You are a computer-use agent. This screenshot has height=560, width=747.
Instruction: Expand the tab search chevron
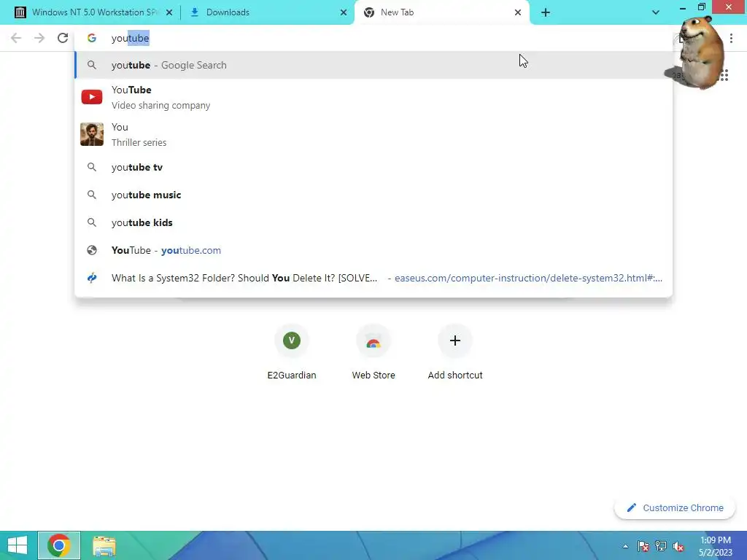(x=656, y=12)
